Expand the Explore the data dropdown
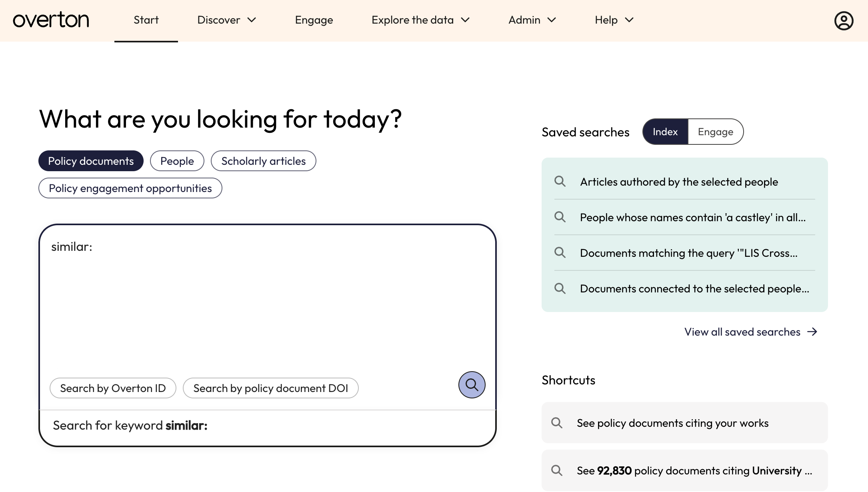Screen dimensions: 868x492 point(420,20)
